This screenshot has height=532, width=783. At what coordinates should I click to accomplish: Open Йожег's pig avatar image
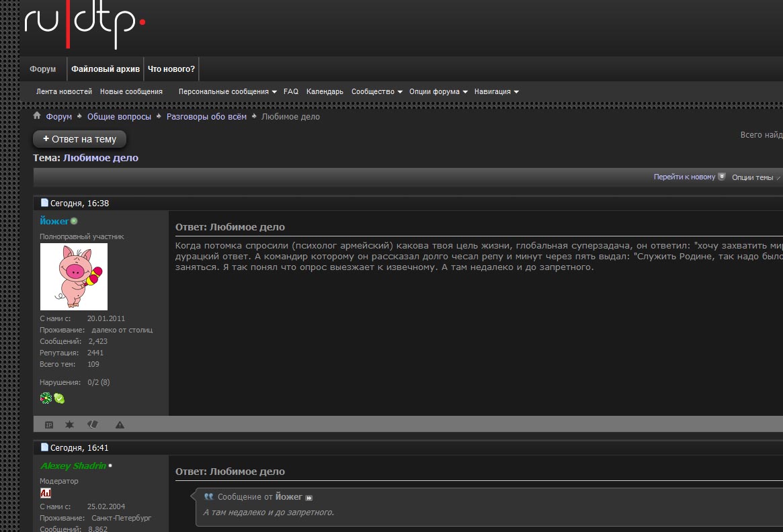74,277
